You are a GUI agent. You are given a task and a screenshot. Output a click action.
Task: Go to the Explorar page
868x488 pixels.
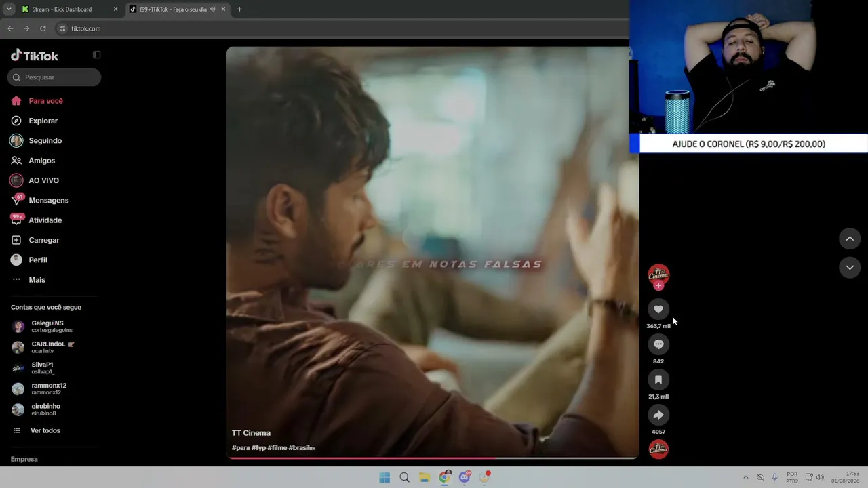[43, 121]
